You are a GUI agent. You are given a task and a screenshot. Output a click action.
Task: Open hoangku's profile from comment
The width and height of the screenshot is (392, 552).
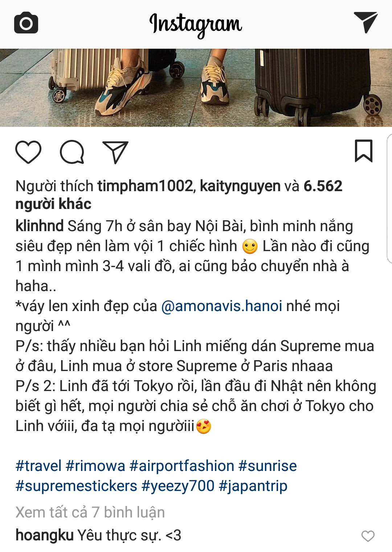(44, 535)
